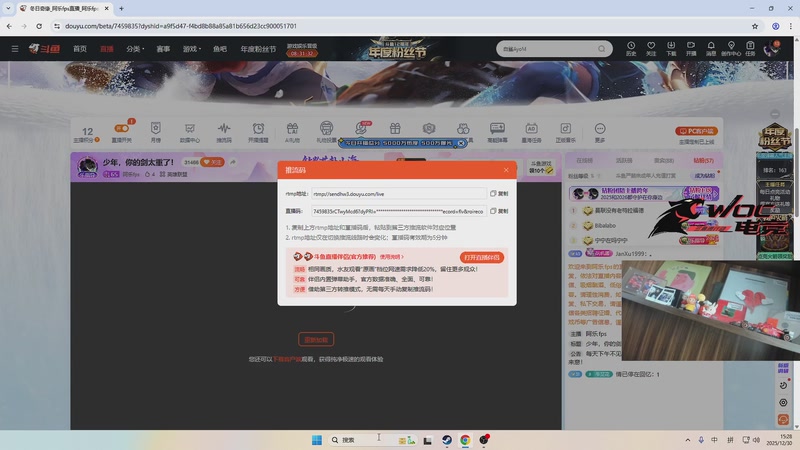This screenshot has width=800, height=450.
Task: Open the 高能弹幕 chat icon in toolbar
Action: (497, 132)
